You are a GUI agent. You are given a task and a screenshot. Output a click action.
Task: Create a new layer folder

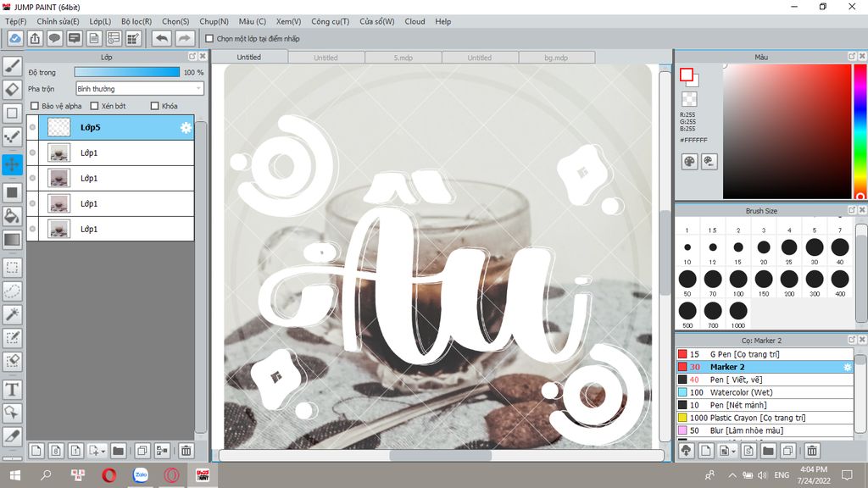[x=118, y=451]
